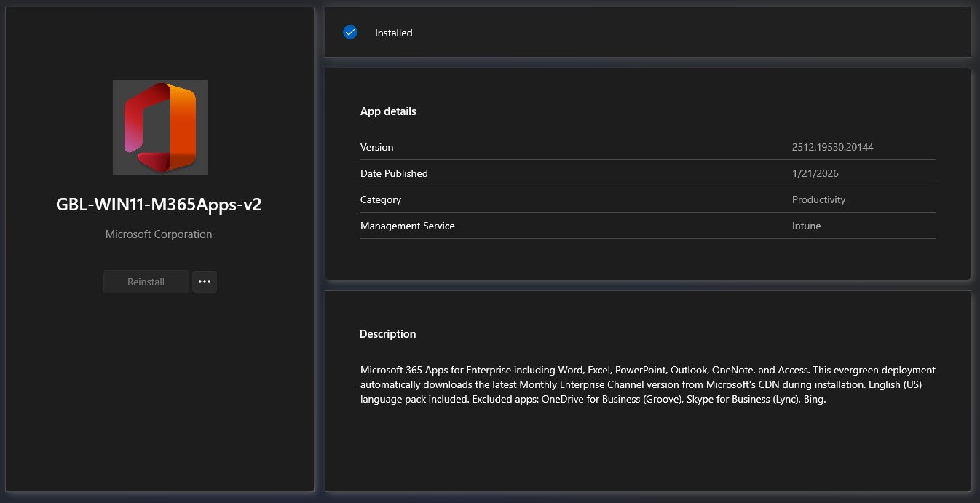Click the Description heading

pos(387,334)
